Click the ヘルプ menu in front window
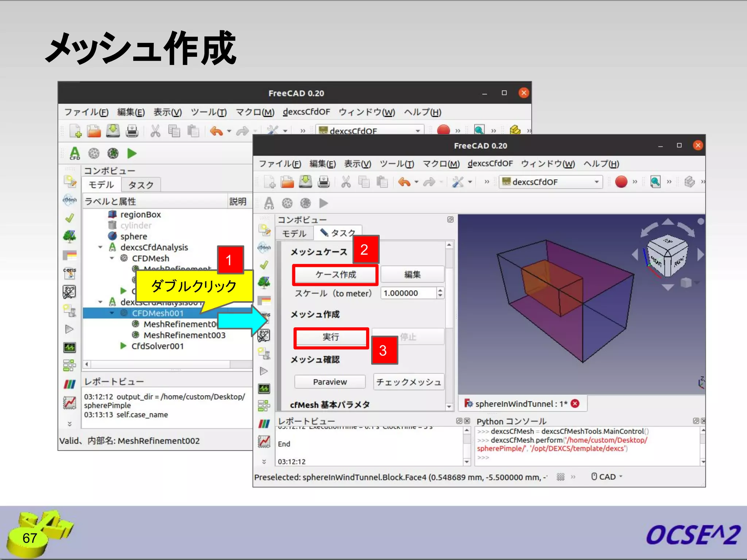This screenshot has width=747, height=560. (601, 164)
